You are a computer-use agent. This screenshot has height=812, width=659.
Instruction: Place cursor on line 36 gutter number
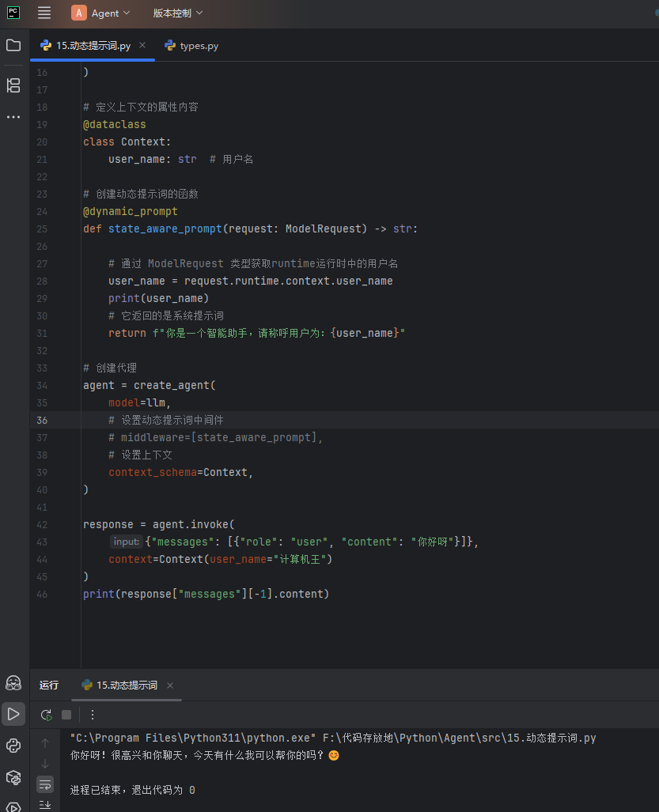(x=42, y=420)
